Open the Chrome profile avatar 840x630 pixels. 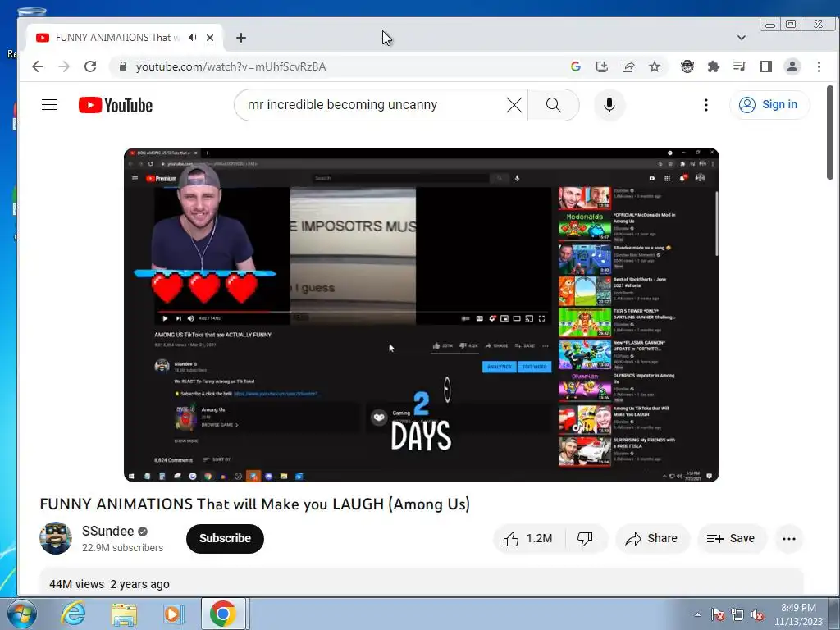[792, 66]
